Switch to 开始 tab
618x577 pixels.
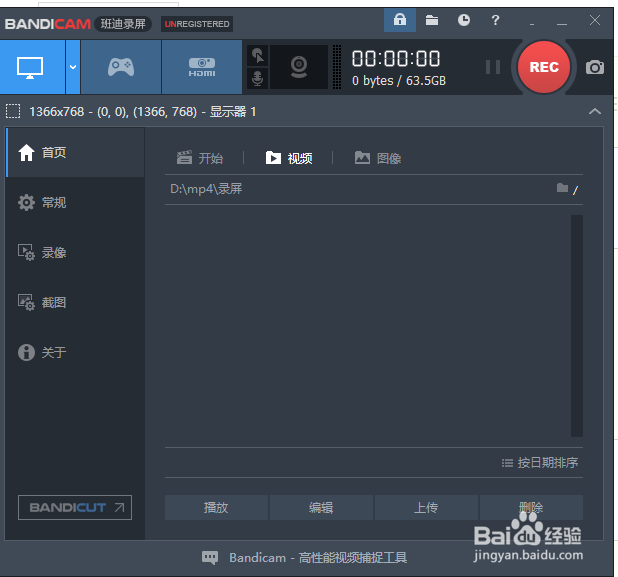[x=200, y=158]
